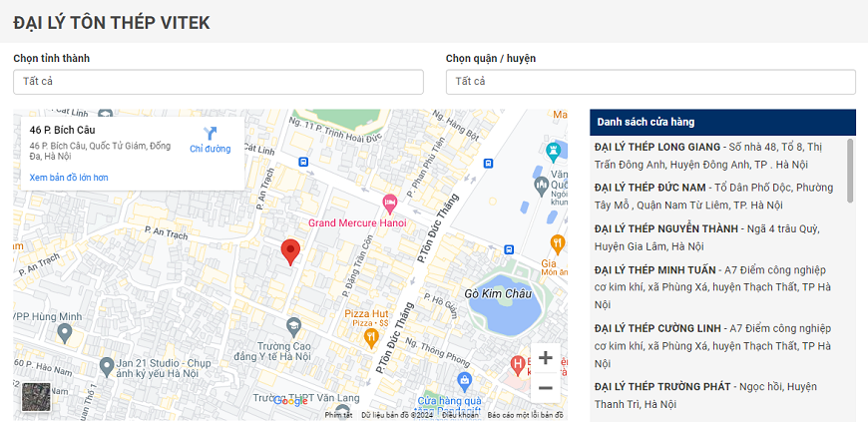Click the Văn Miếu museum icon

tap(541, 186)
